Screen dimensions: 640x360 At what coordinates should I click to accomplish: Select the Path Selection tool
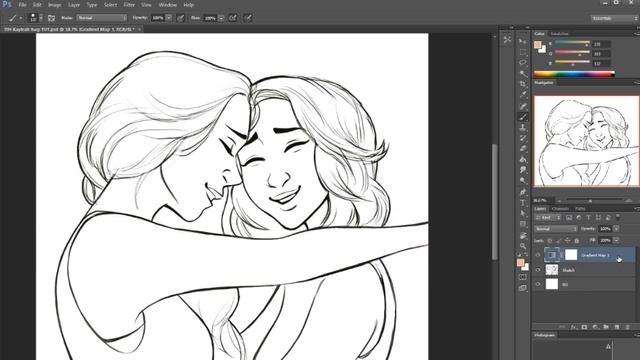coord(523,213)
